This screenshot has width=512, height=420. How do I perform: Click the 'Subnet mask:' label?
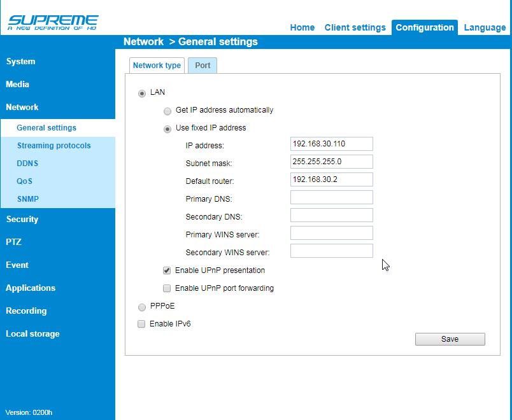pos(209,163)
